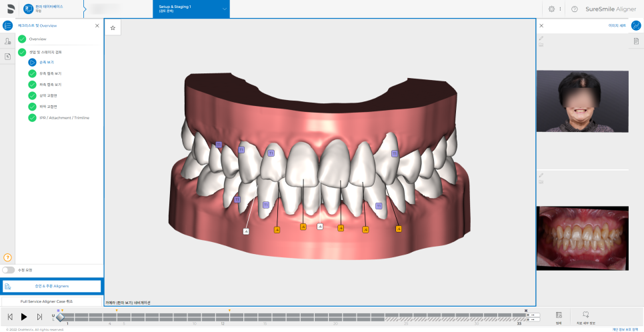Click the orange help circle in left sidebar

(7, 257)
